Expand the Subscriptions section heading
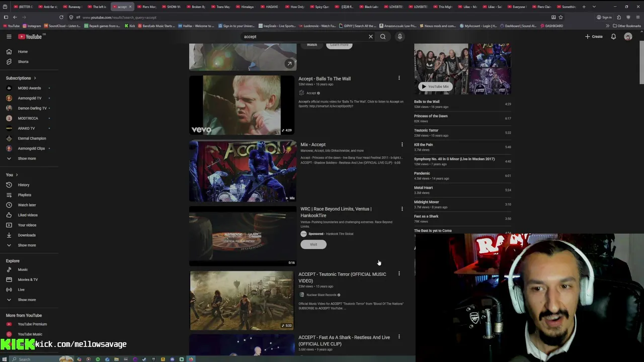 (x=21, y=78)
